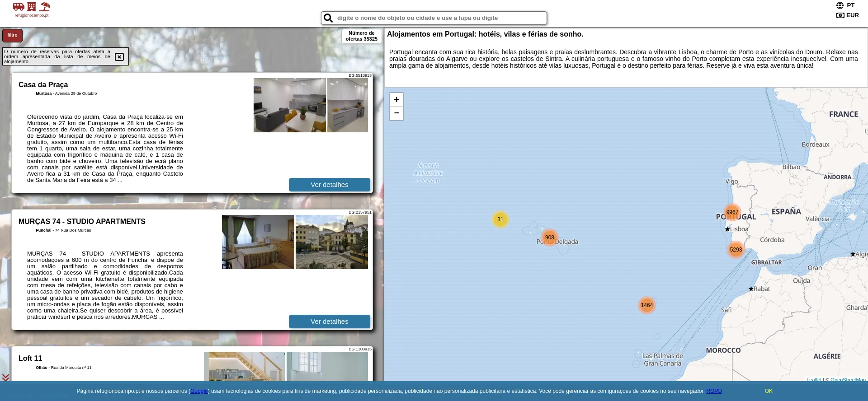Click the Google partners link
This screenshot has height=401, width=868.
pos(199,391)
